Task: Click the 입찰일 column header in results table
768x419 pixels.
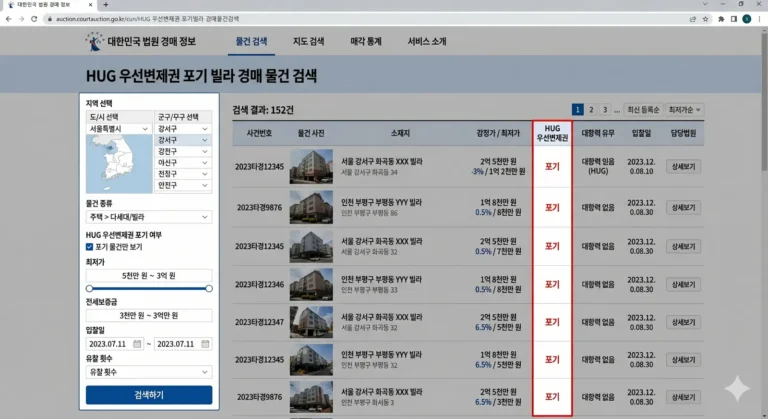Action: tap(641, 133)
